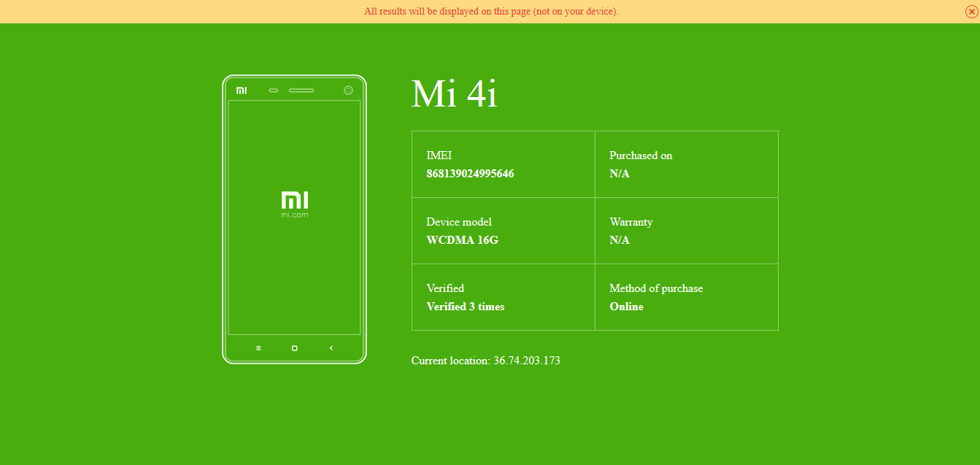Viewport: 980px width, 465px height.
Task: Click the Warranty label
Action: [x=631, y=222]
